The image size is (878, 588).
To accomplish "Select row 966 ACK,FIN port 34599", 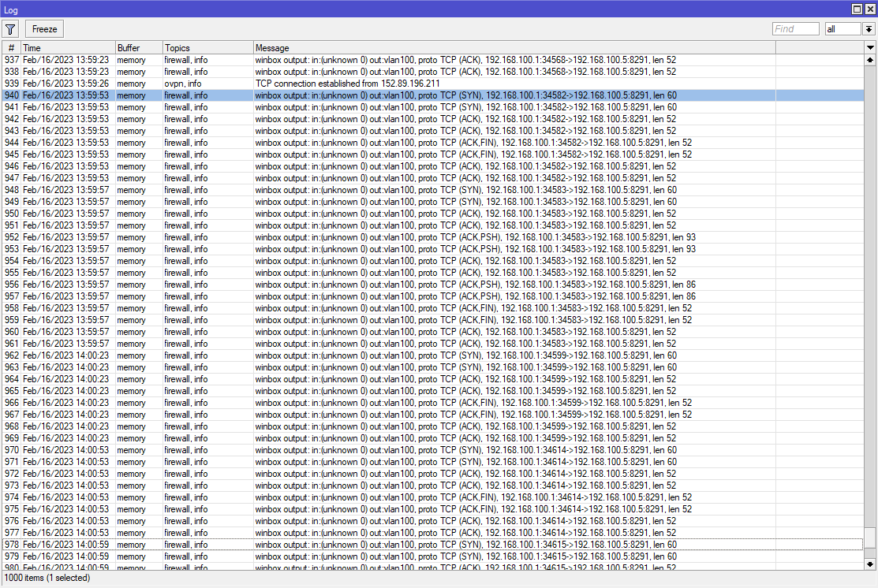I will [x=433, y=403].
